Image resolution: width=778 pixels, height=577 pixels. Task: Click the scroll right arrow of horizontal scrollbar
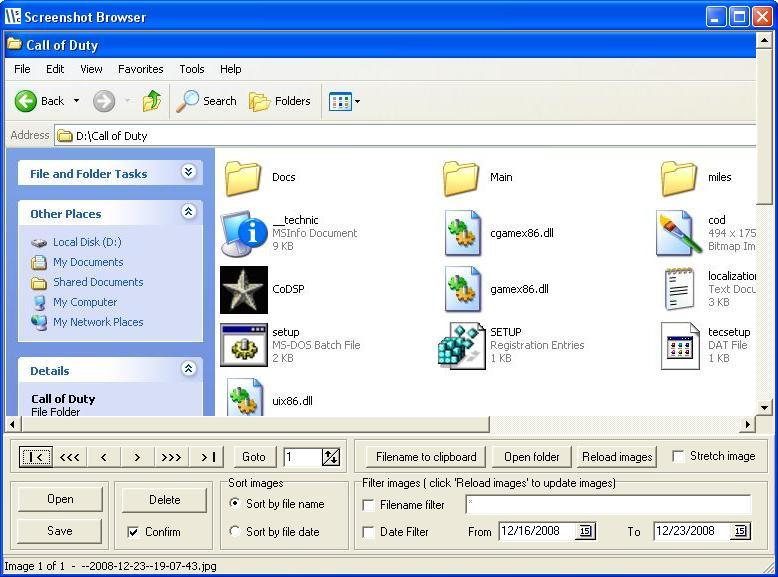coord(748,424)
